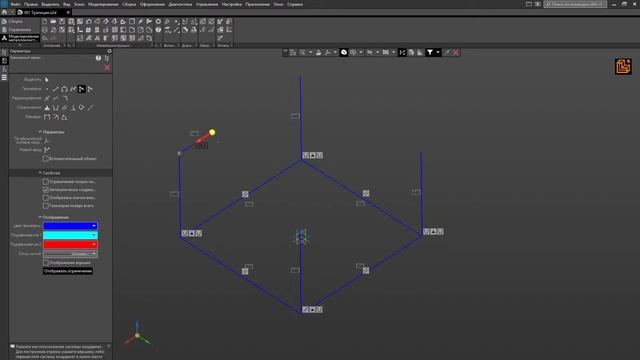Image resolution: width=640 pixels, height=360 pixels.
Task: Select the angular dimension tool in Размеры
Action: pos(64,117)
